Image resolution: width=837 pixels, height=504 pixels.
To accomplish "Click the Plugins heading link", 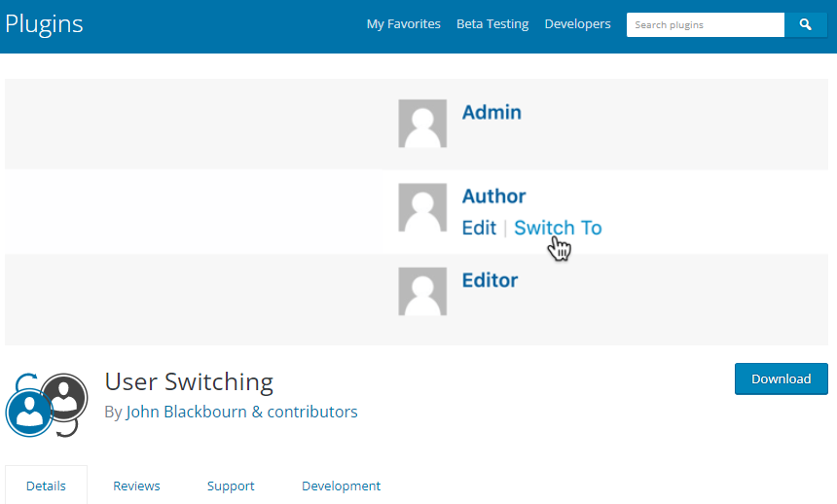I will 44,24.
